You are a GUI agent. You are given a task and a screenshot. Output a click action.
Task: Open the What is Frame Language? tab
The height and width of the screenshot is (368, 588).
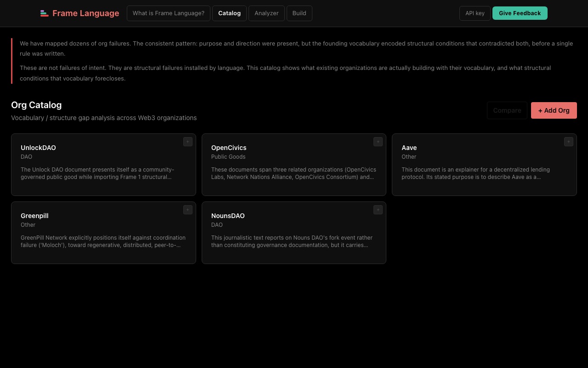point(169,13)
